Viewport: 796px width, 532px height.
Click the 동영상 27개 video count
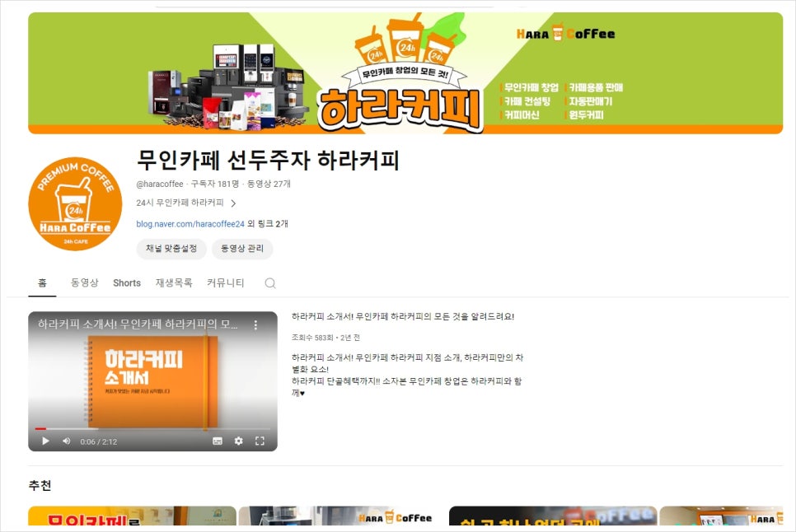click(269, 184)
